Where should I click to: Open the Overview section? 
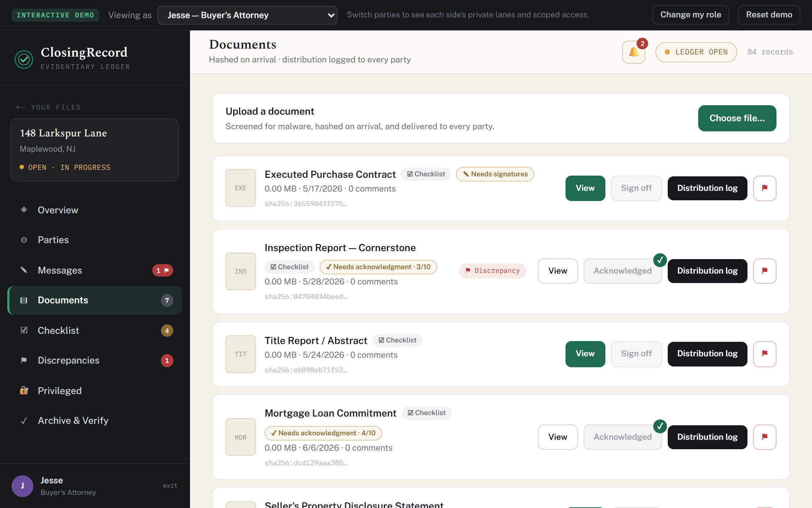tap(95, 210)
